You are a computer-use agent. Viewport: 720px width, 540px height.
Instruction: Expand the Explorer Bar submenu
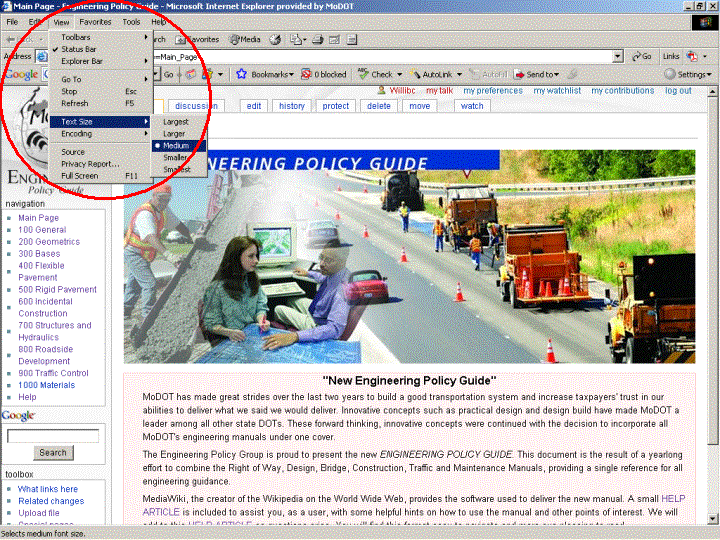(101, 61)
